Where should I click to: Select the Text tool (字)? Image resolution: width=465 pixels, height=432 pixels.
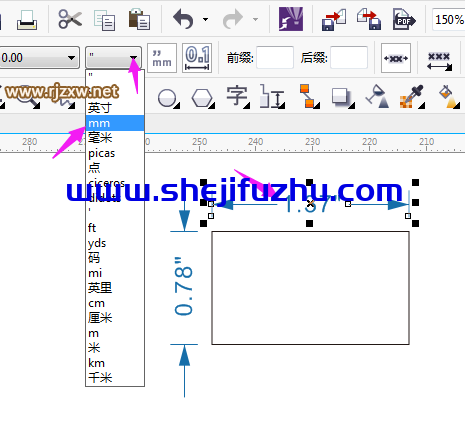coord(237,96)
